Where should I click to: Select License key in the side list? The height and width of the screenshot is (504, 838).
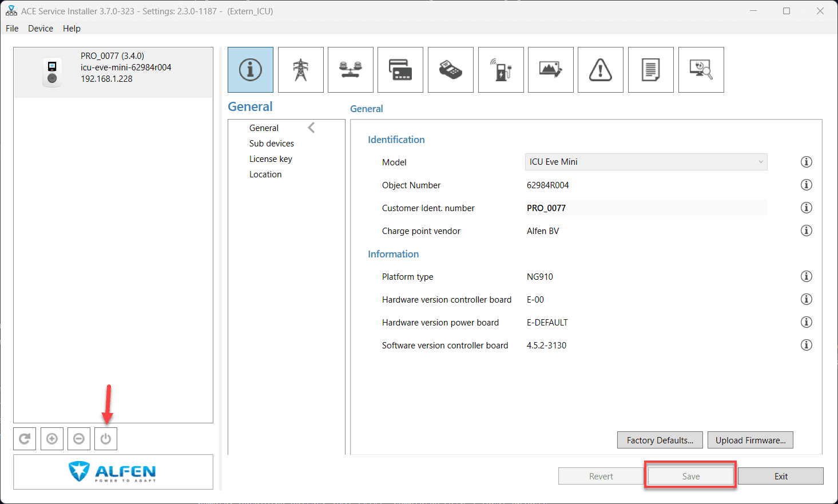click(x=271, y=159)
